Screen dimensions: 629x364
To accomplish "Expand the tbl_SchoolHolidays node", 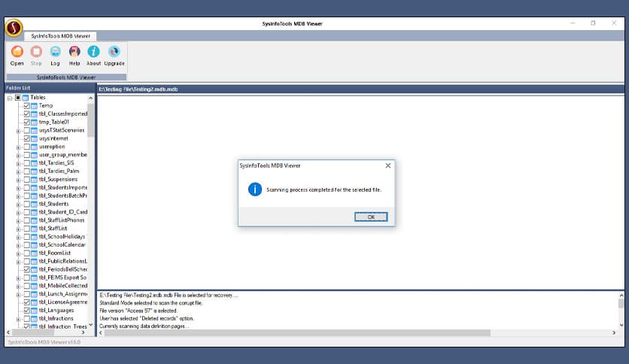I will (x=18, y=238).
